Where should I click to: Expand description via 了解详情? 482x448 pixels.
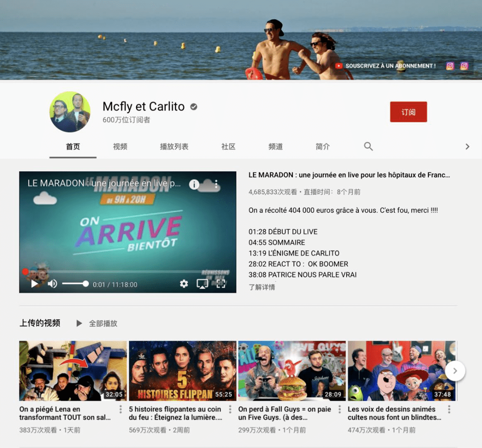tap(262, 287)
